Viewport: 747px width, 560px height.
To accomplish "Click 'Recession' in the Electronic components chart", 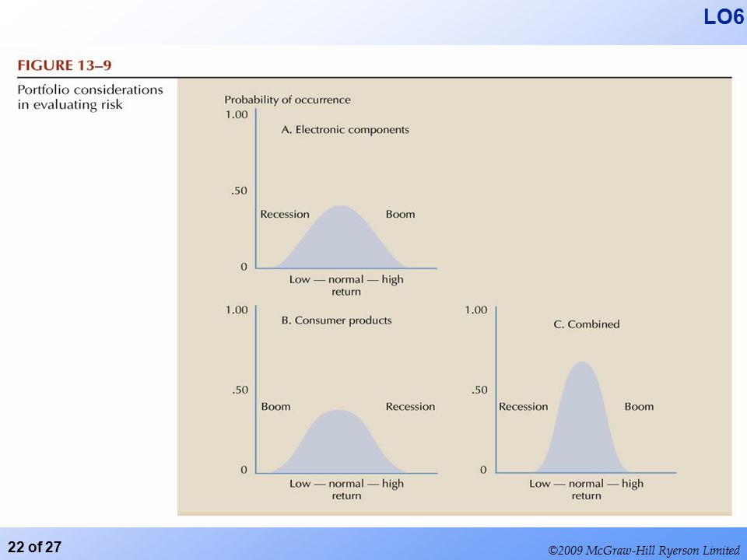I will click(x=285, y=215).
